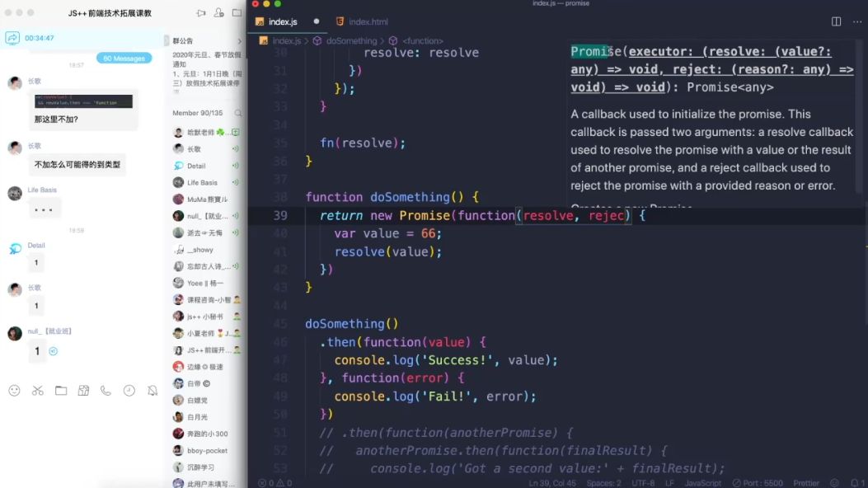Select the scissors screenshot tool
The width and height of the screenshot is (868, 488).
point(38,391)
